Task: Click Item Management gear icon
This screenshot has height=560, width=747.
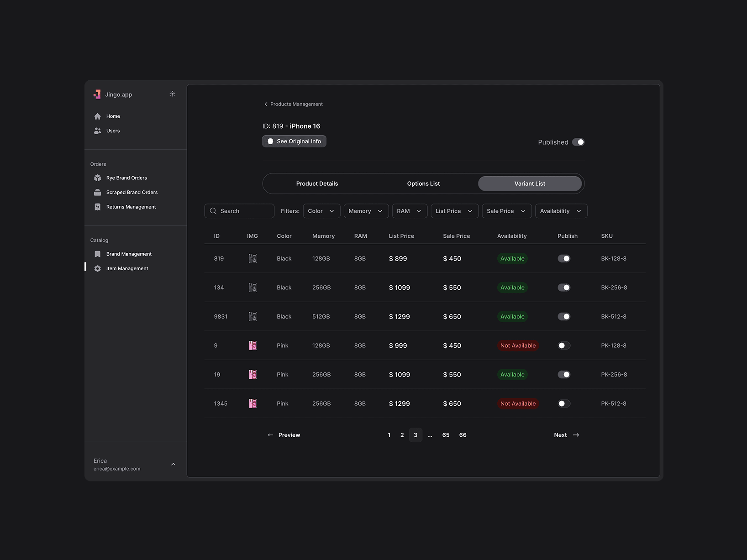Action: 97,269
